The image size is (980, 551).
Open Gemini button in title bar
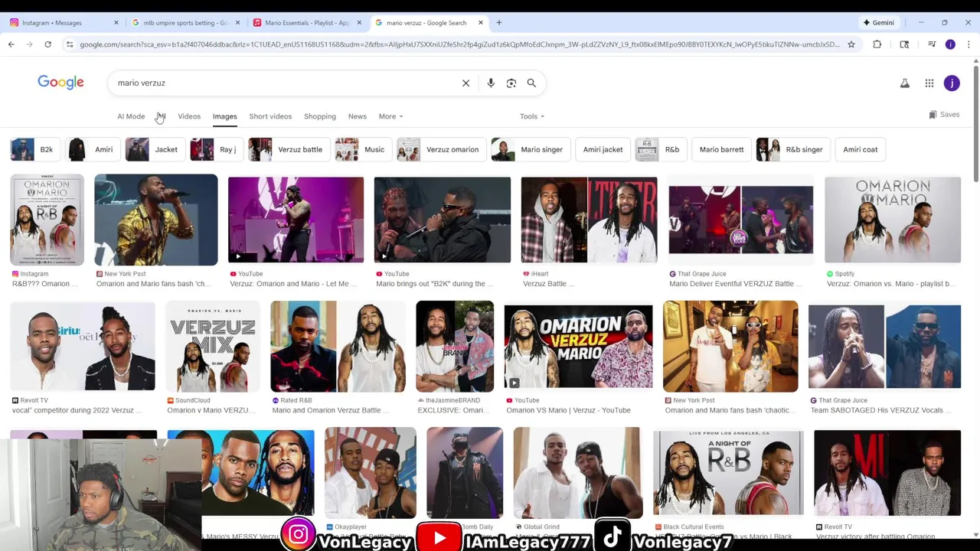coord(878,22)
